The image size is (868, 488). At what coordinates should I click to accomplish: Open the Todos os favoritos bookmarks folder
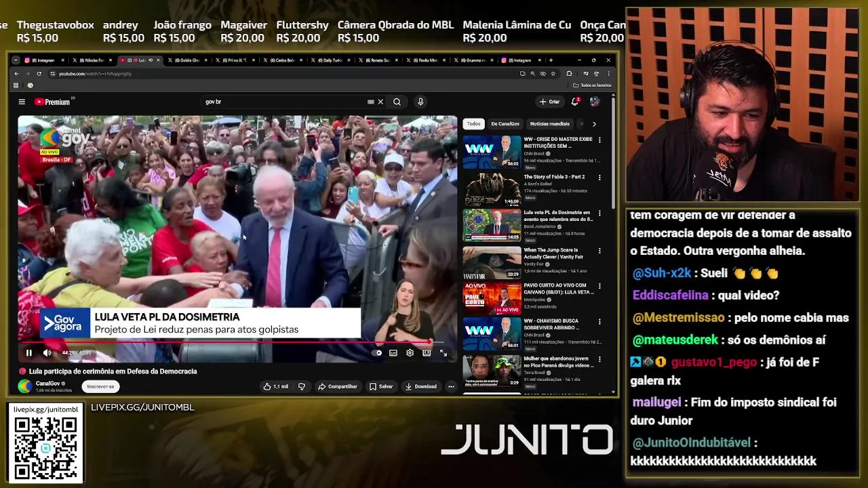pyautogui.click(x=593, y=85)
